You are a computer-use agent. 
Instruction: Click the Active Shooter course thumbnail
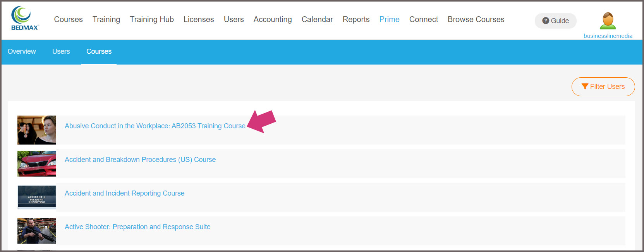[37, 231]
